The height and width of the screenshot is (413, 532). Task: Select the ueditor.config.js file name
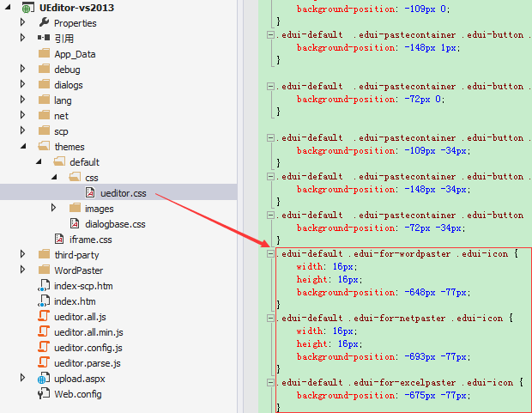click(x=88, y=348)
